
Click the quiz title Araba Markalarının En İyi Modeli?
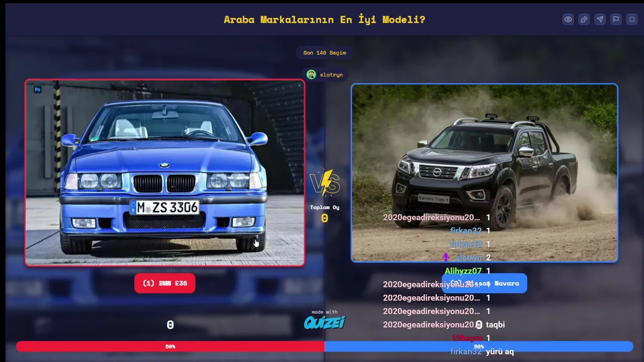pyautogui.click(x=325, y=20)
